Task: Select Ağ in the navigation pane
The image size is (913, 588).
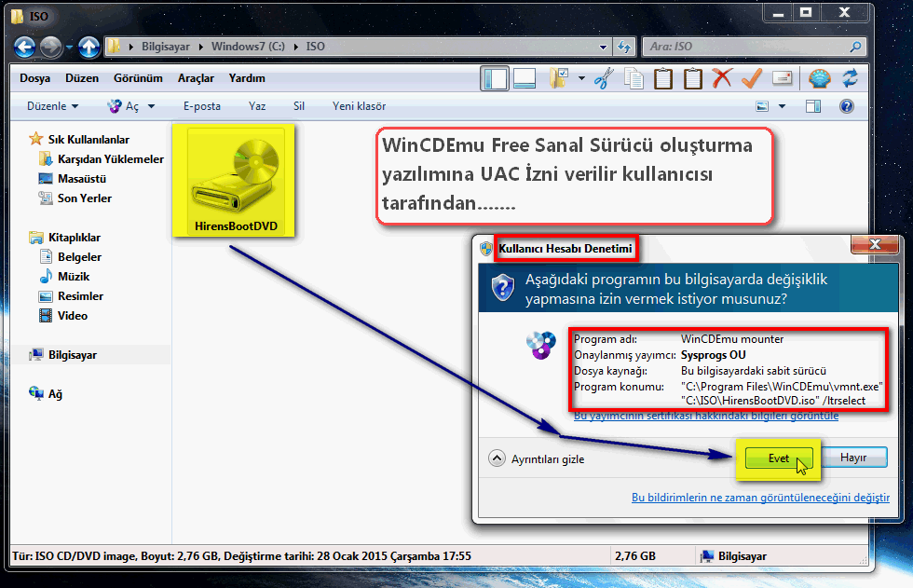Action: point(55,394)
